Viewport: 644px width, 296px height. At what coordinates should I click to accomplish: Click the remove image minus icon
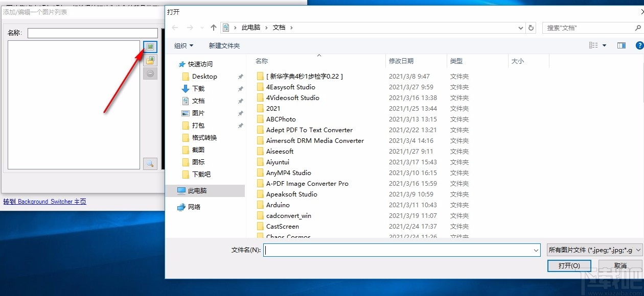(150, 73)
